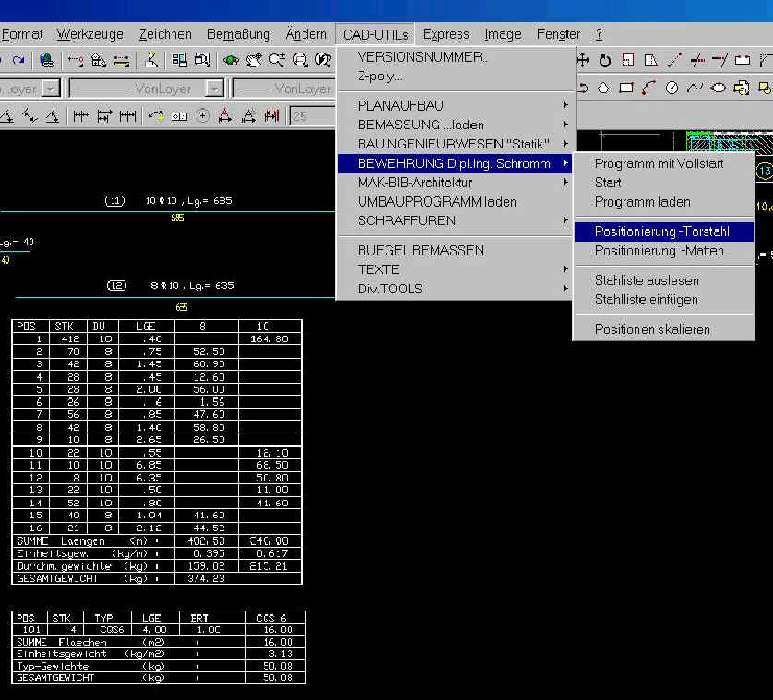Open the Express menu
This screenshot has width=773, height=700.
446,34
